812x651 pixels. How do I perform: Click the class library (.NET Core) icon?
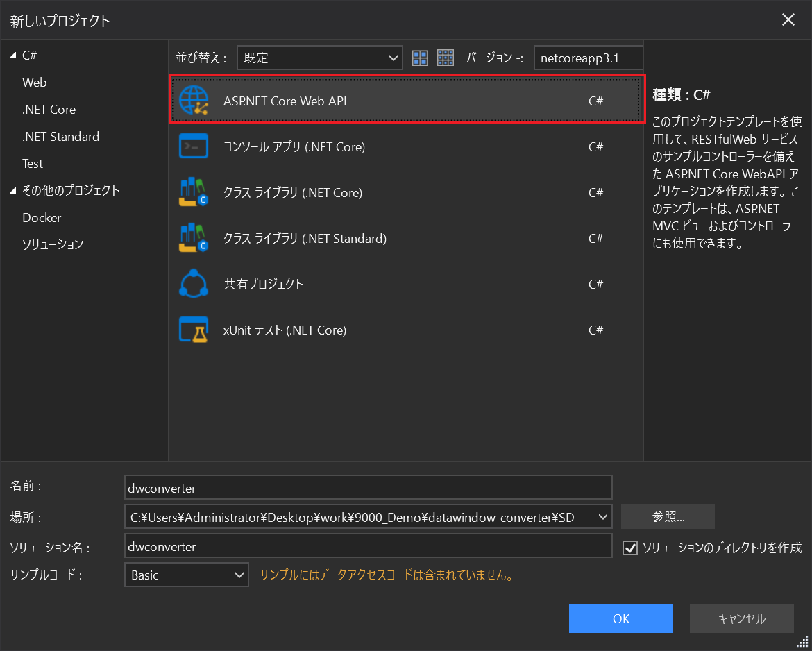(194, 192)
